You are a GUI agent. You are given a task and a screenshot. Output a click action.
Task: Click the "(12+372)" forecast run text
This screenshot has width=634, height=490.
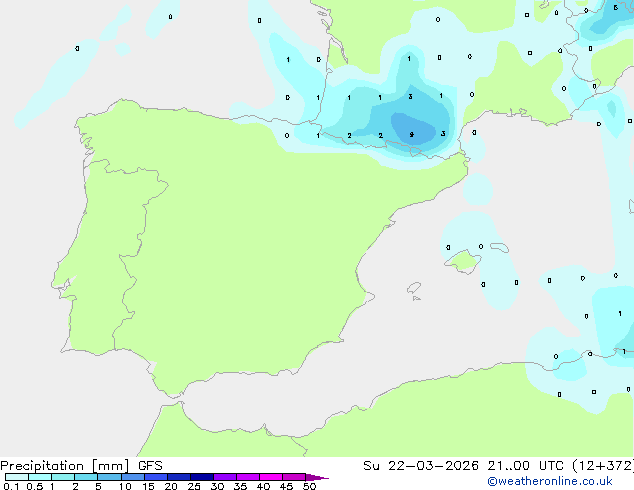[x=603, y=466]
